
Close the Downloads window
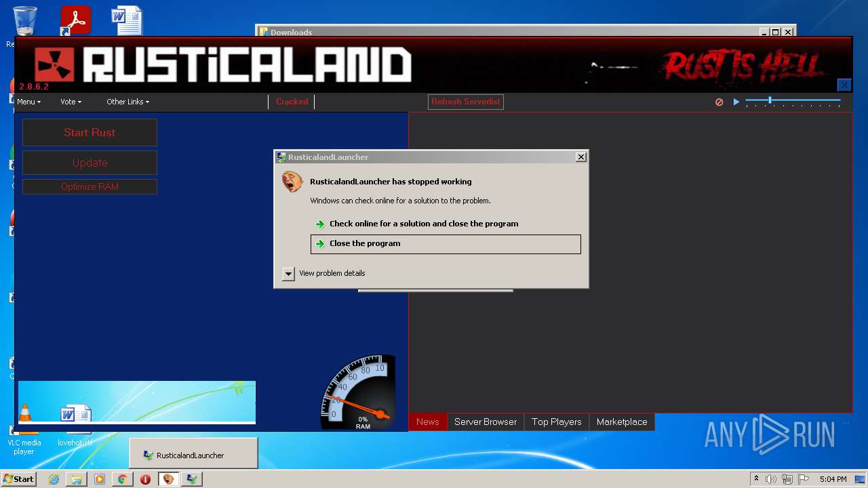787,32
